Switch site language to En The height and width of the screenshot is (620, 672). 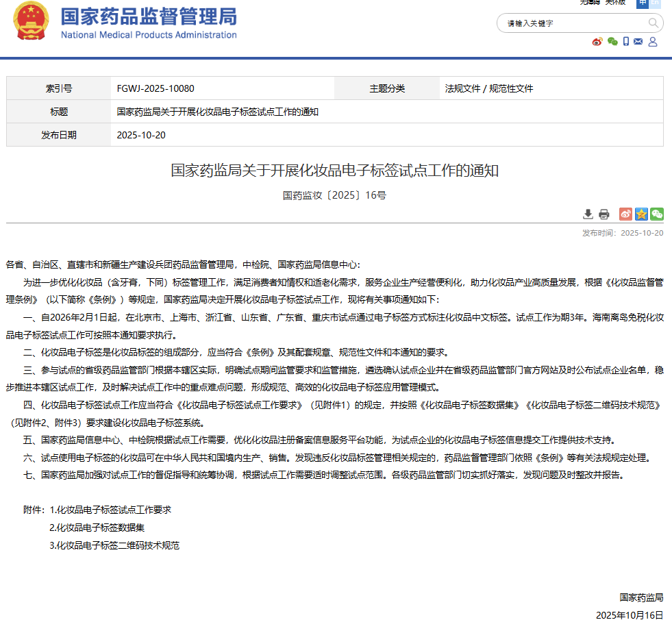pos(656,3)
